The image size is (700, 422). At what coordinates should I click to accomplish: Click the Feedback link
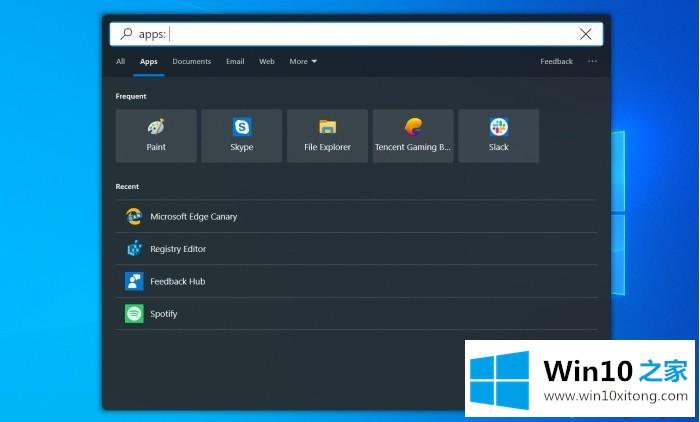click(x=556, y=61)
